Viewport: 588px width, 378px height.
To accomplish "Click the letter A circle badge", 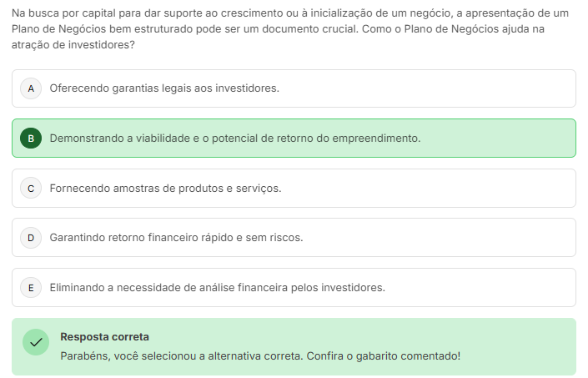I will pyautogui.click(x=31, y=88).
